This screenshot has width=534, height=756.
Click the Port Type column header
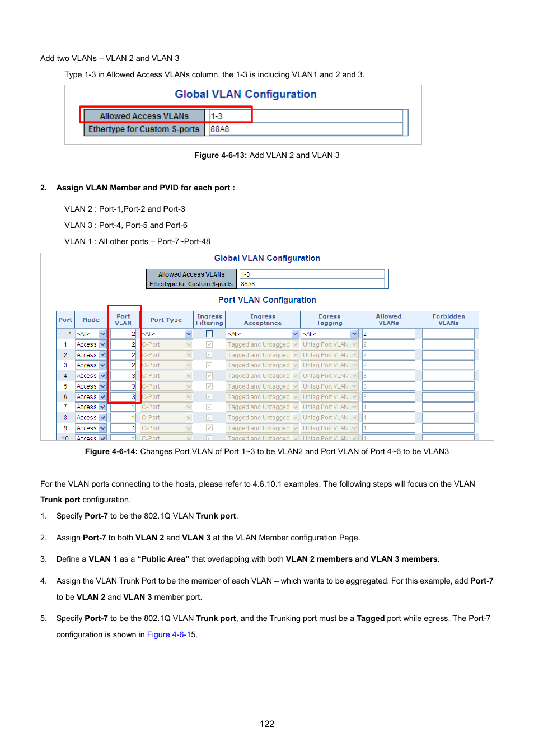pos(166,320)
